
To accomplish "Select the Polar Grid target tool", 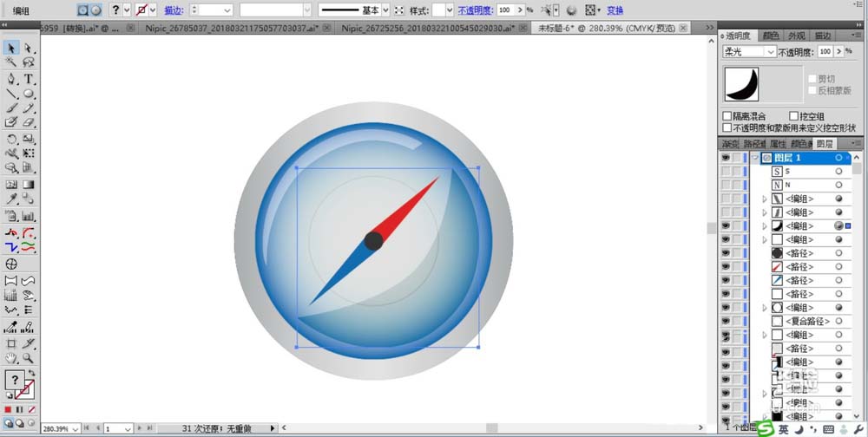I will (11, 264).
